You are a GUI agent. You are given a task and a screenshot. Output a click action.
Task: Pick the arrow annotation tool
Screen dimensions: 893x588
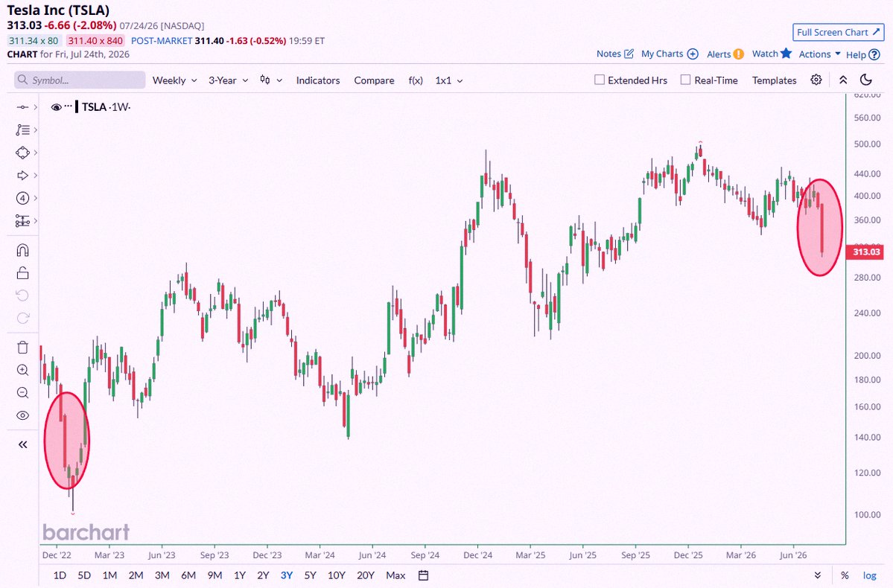coord(22,176)
